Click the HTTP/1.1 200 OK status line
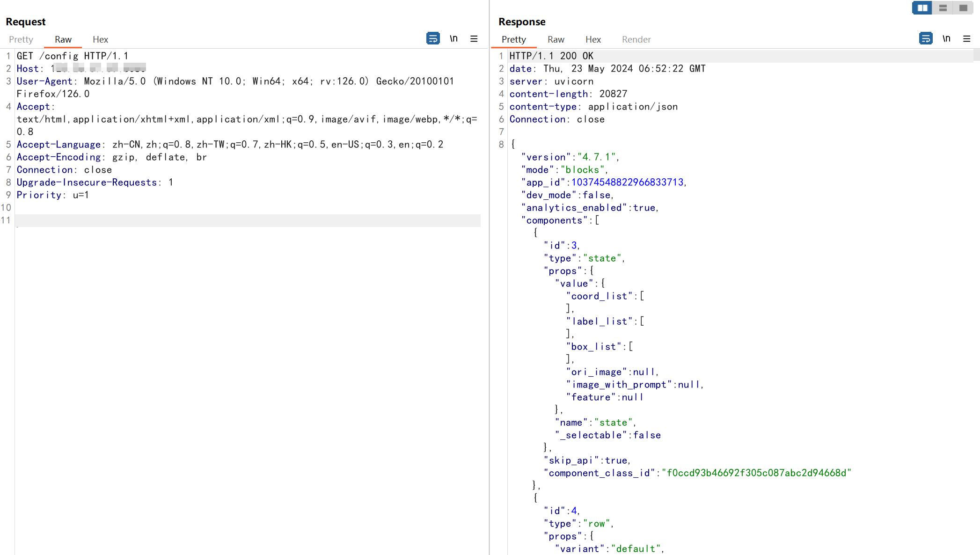Viewport: 980px width, 555px height. 551,56
